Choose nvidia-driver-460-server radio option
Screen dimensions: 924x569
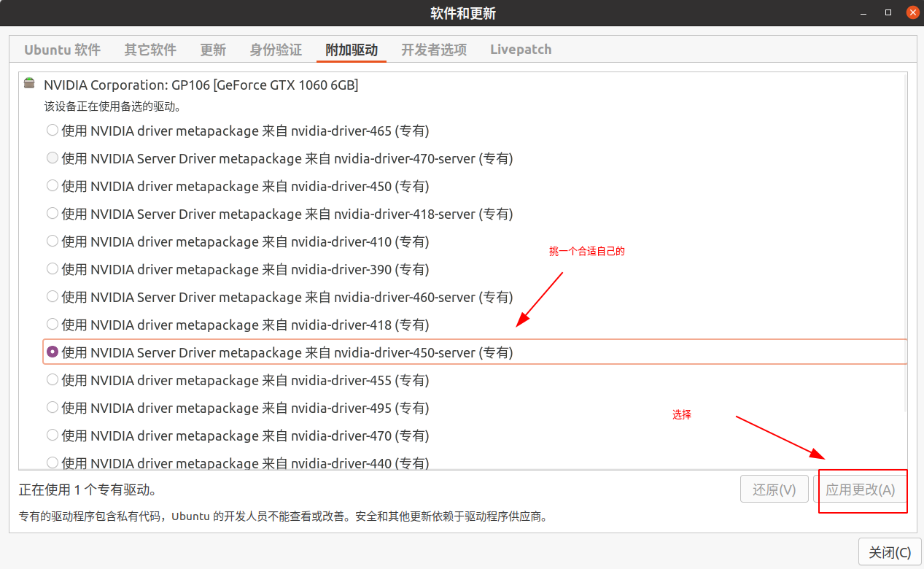tap(53, 296)
